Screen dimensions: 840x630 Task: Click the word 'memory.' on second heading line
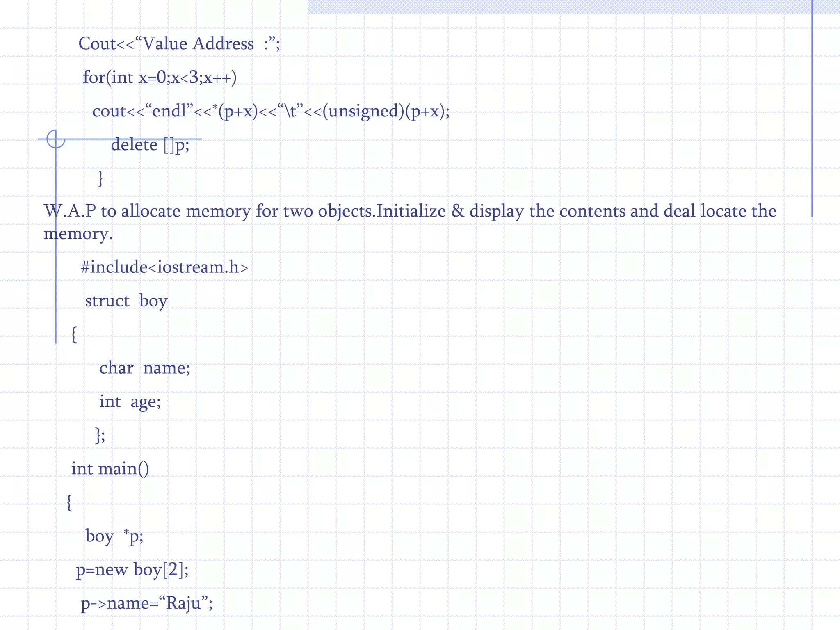[x=78, y=234]
